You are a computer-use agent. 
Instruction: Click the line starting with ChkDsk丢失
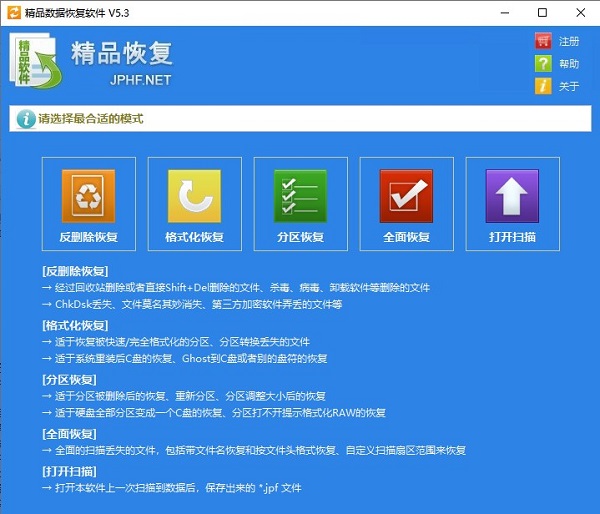tap(192, 305)
